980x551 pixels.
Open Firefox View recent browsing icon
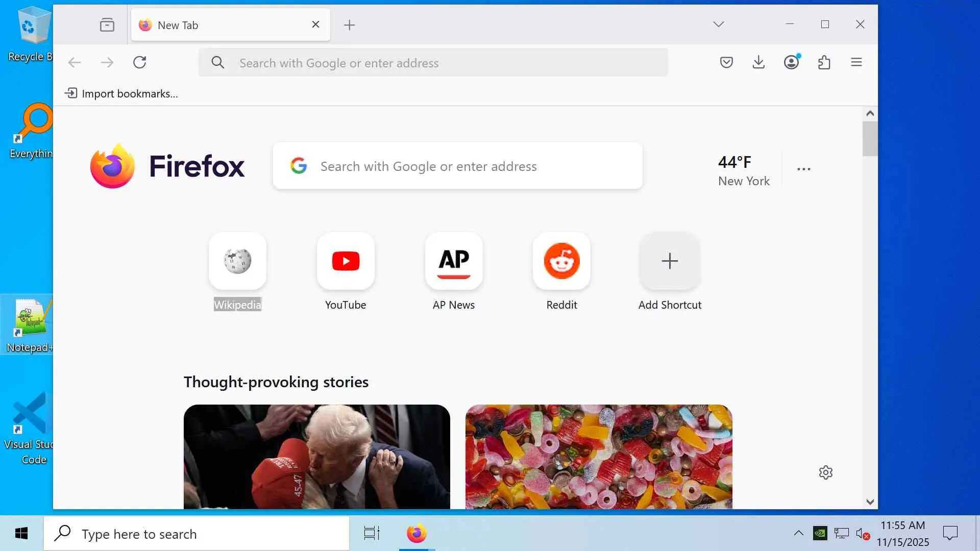(107, 24)
